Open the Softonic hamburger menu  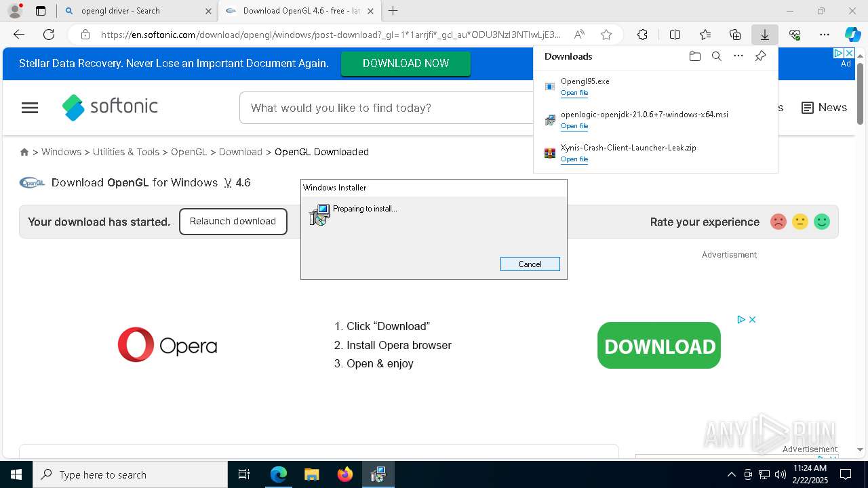click(x=30, y=108)
